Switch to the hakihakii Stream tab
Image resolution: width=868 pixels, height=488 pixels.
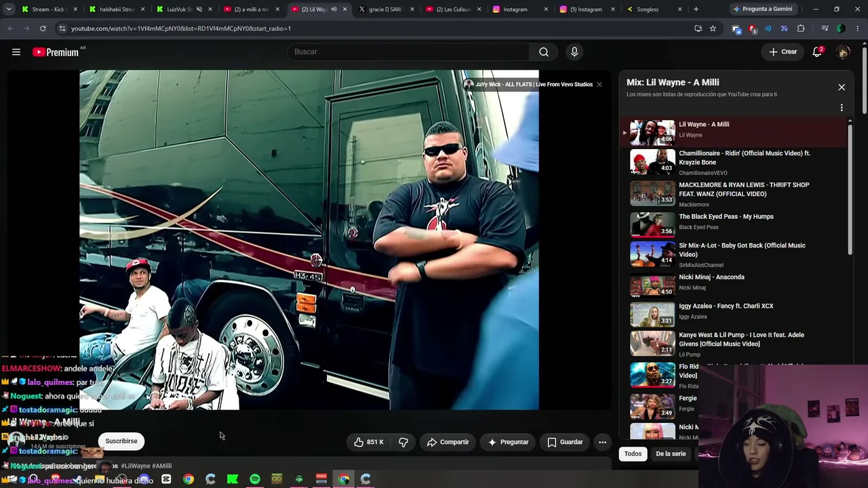coord(117,9)
